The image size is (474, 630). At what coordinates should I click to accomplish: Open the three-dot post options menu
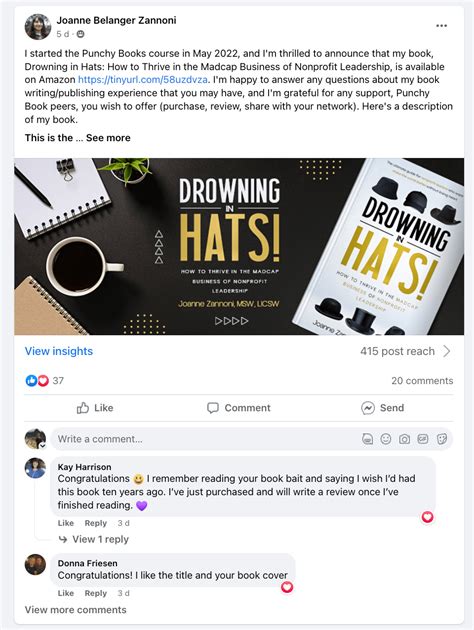click(x=441, y=26)
